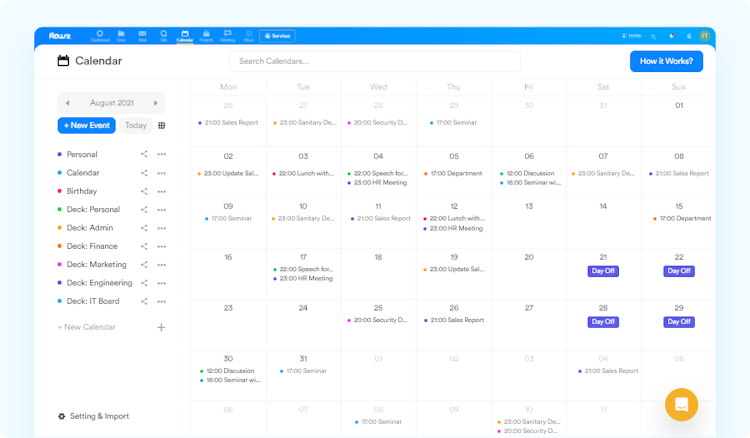
Task: Open Day Off event on Sunday 22
Action: point(679,271)
